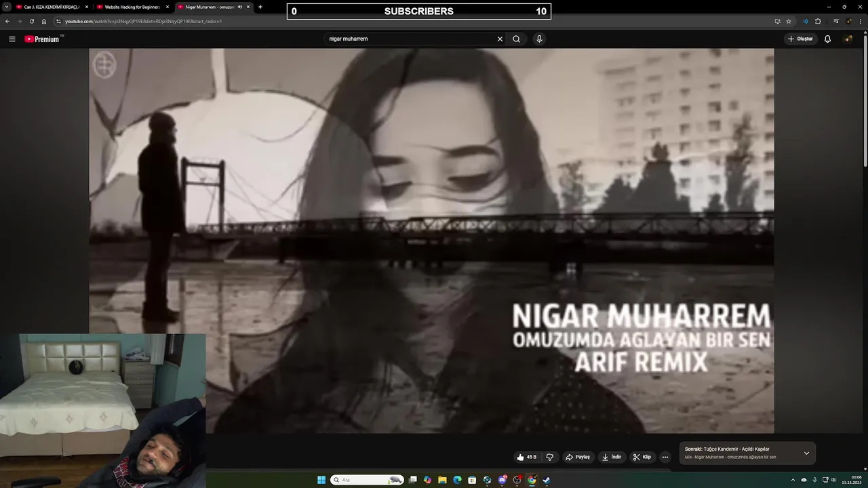Open tab search dropdown arrow
Image resolution: width=868 pixels, height=488 pixels.
(x=7, y=7)
